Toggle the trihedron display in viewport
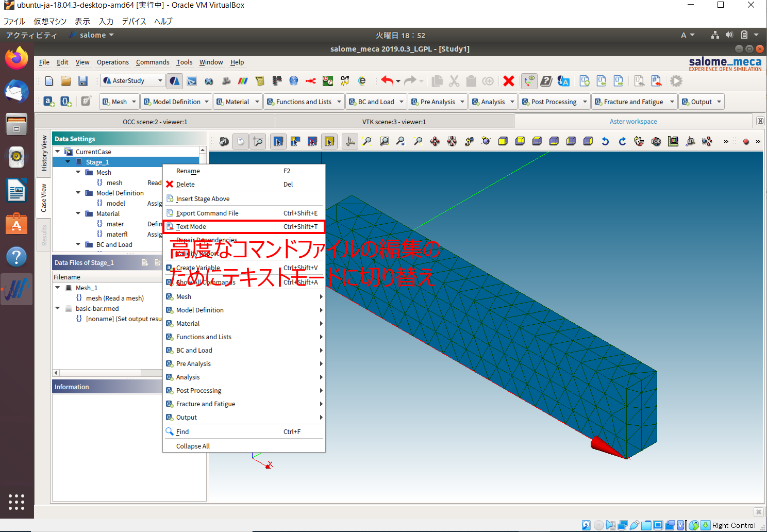The width and height of the screenshot is (767, 532). (349, 141)
